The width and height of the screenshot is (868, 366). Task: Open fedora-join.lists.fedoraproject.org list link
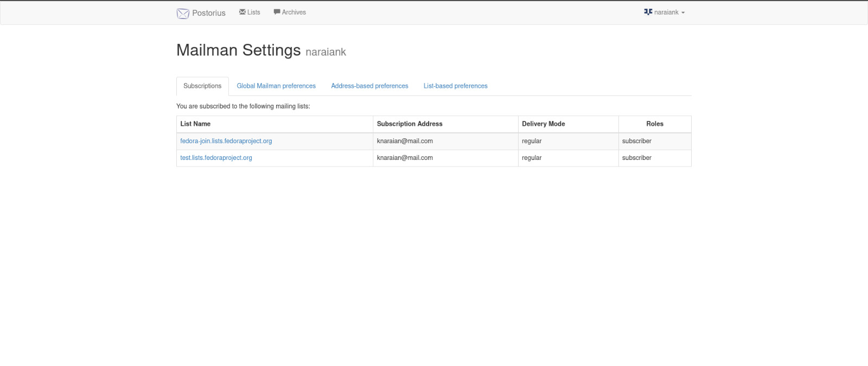coord(226,141)
